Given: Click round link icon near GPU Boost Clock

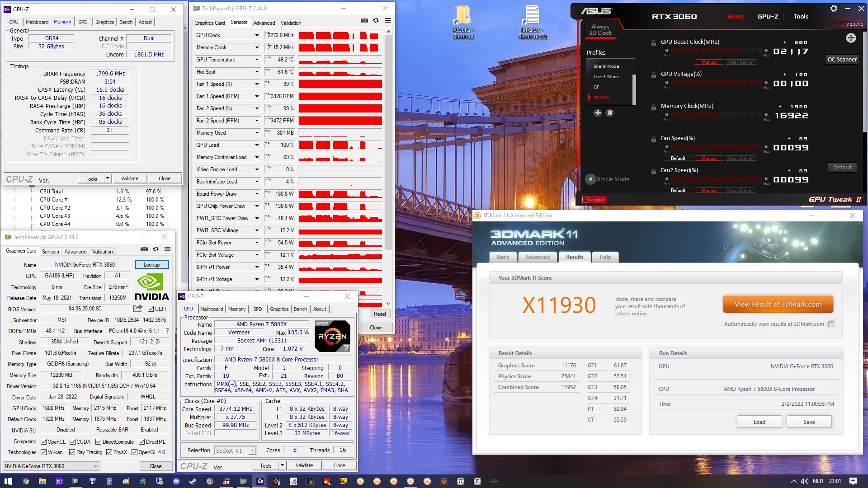Looking at the screenshot, I should (851, 38).
